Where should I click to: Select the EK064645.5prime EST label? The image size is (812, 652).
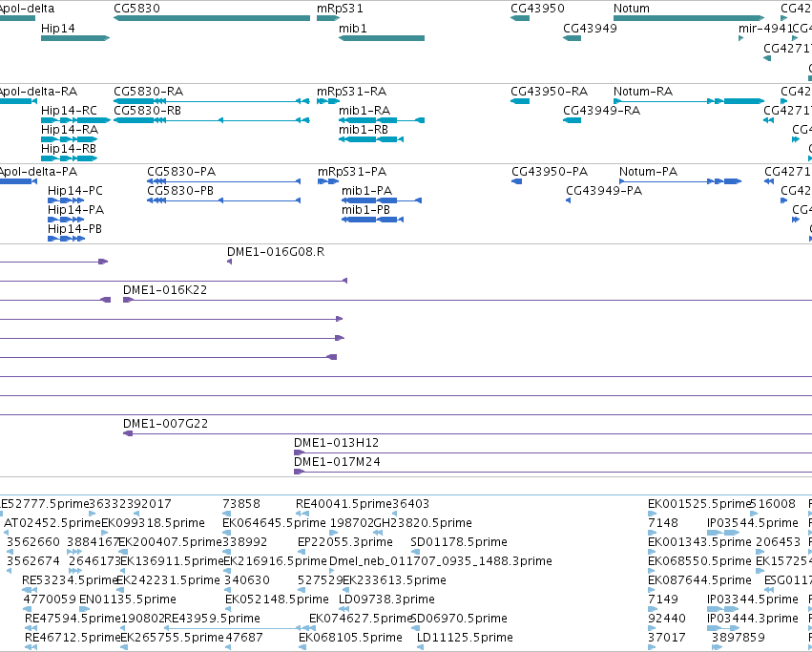coord(274,523)
